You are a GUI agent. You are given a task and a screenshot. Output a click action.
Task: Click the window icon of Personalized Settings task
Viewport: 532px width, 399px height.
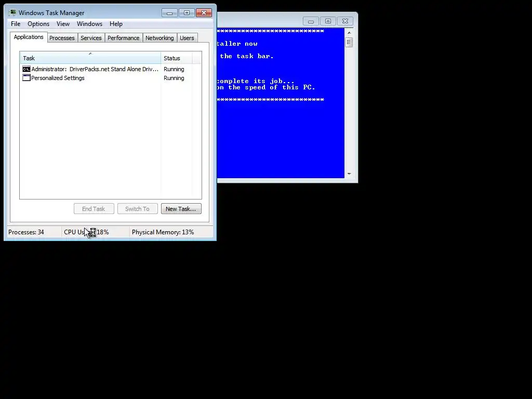(26, 78)
